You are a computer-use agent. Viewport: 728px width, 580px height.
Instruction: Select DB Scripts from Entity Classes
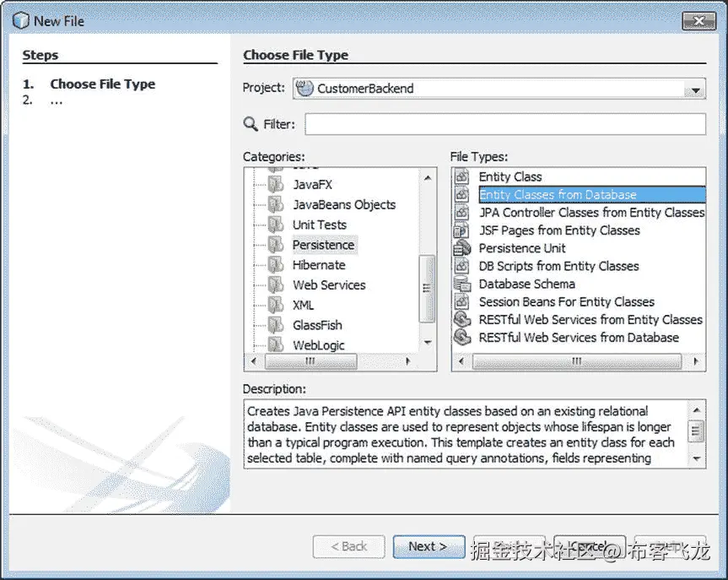coord(559,266)
